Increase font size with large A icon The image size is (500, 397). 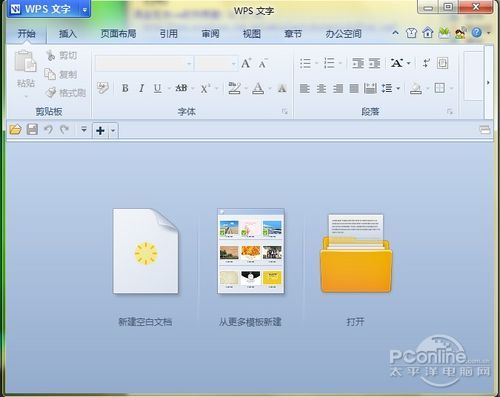pyautogui.click(x=246, y=63)
